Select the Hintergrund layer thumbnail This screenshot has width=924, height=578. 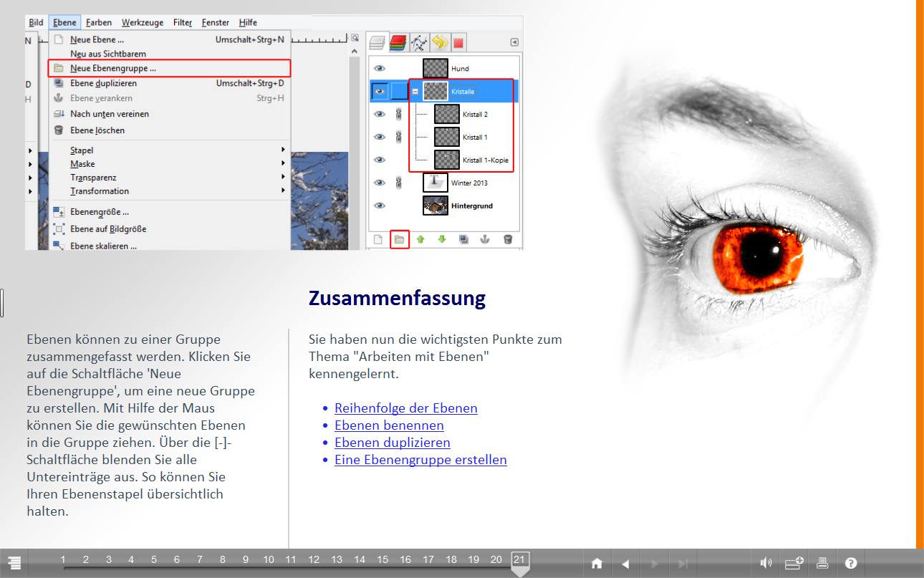pos(435,206)
